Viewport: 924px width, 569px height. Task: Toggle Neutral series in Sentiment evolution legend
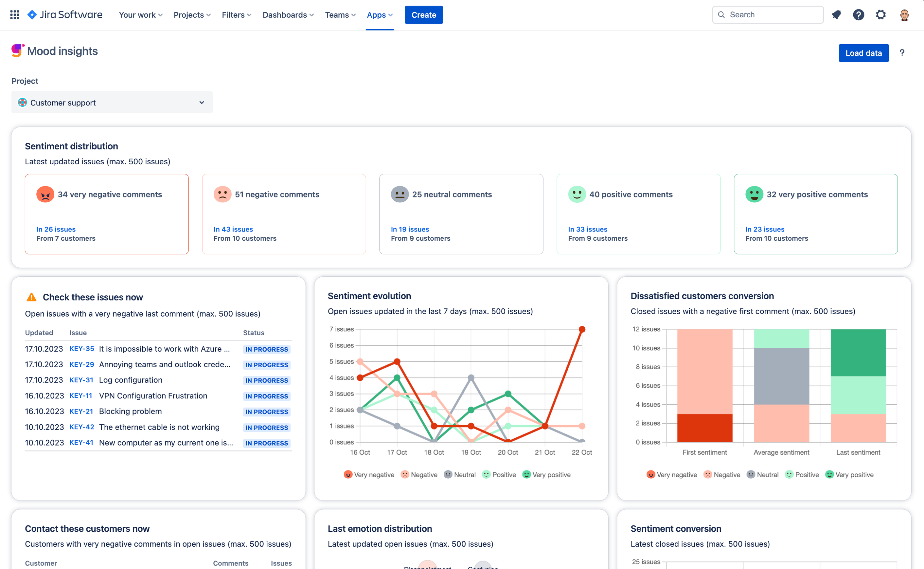tap(460, 474)
